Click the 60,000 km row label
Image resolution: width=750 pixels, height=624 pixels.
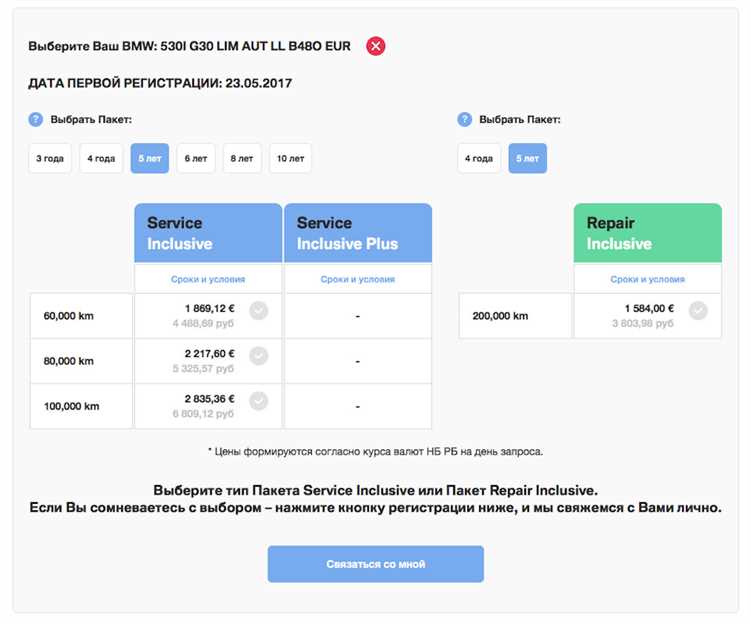[x=68, y=316]
